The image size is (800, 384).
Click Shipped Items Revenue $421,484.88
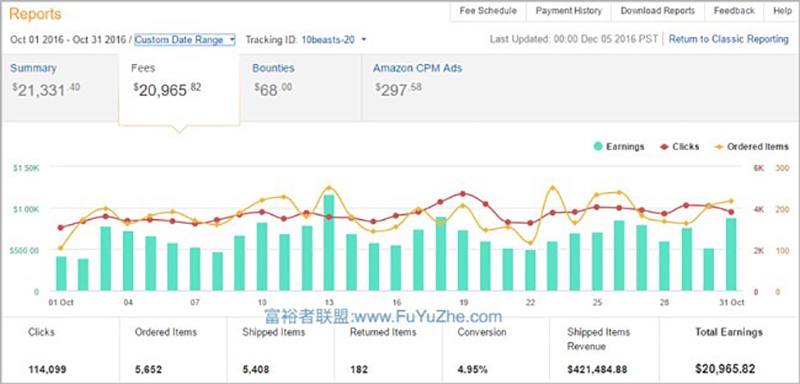pyautogui.click(x=597, y=369)
